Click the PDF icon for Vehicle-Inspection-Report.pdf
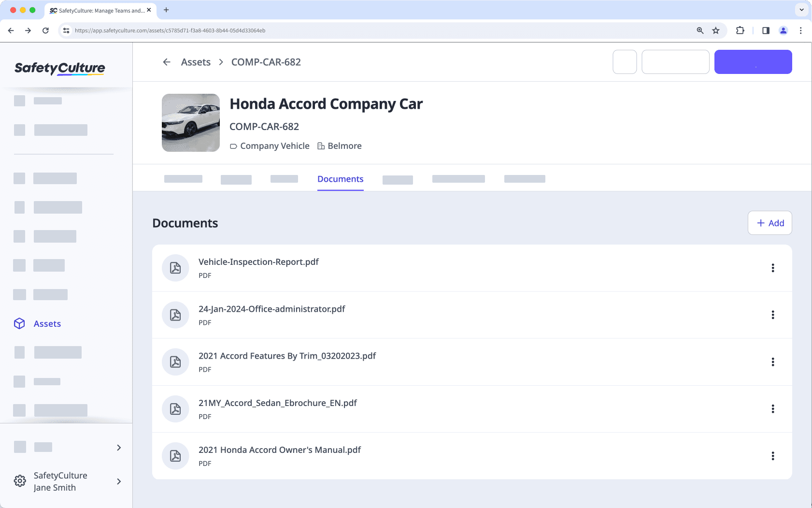 175,268
